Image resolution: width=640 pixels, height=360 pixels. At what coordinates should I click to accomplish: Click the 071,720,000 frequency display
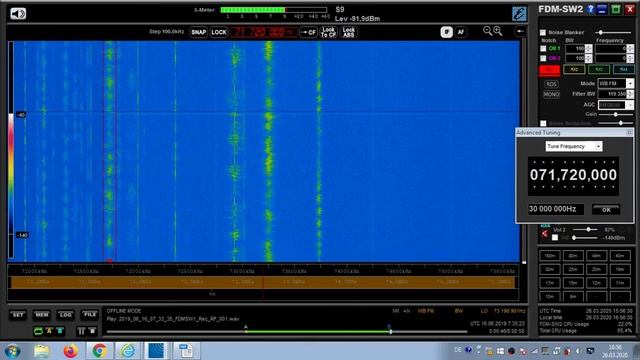tap(573, 175)
